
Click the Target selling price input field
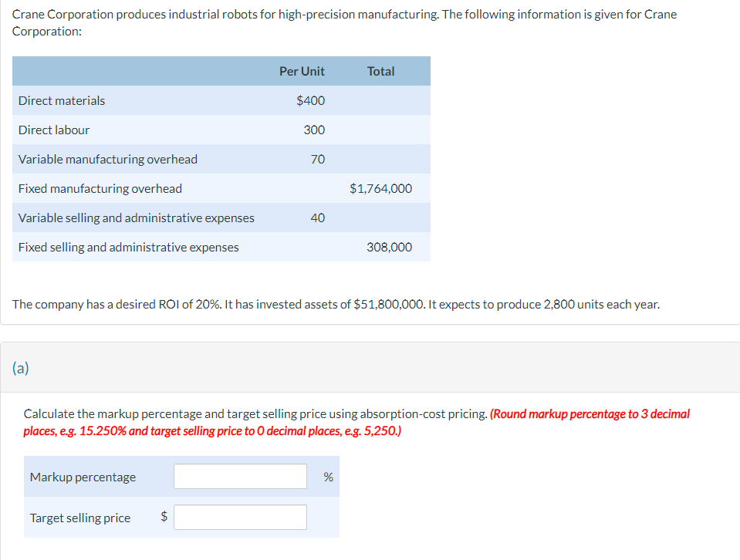[x=240, y=517]
